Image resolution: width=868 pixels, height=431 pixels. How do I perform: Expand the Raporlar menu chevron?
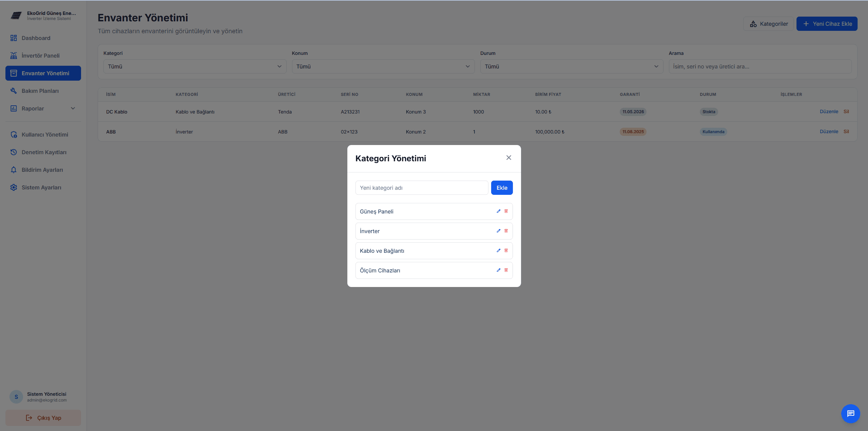click(x=73, y=108)
